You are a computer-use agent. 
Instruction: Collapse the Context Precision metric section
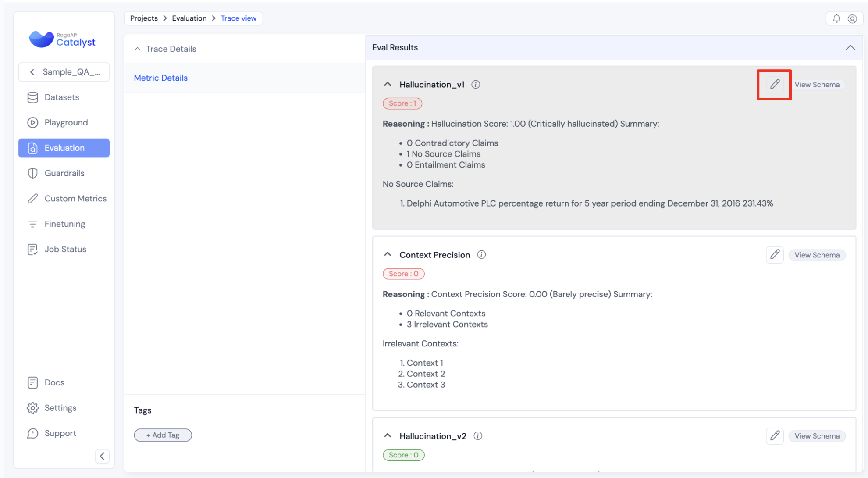pyautogui.click(x=388, y=255)
